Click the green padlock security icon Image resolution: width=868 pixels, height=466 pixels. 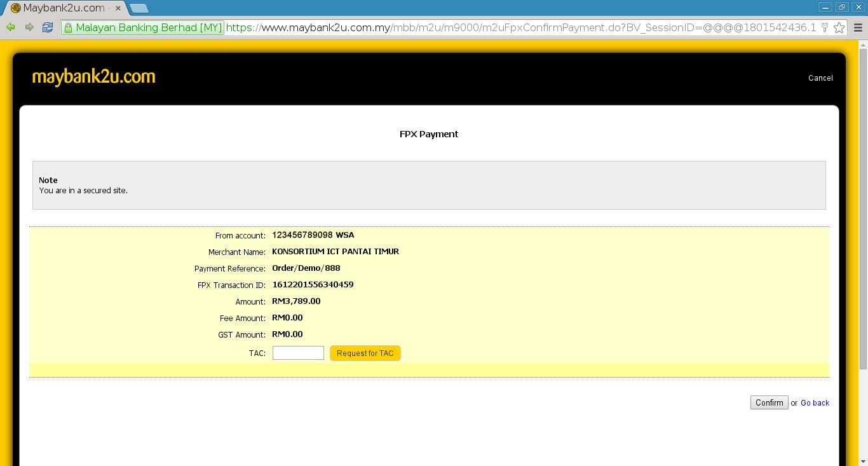coord(68,27)
